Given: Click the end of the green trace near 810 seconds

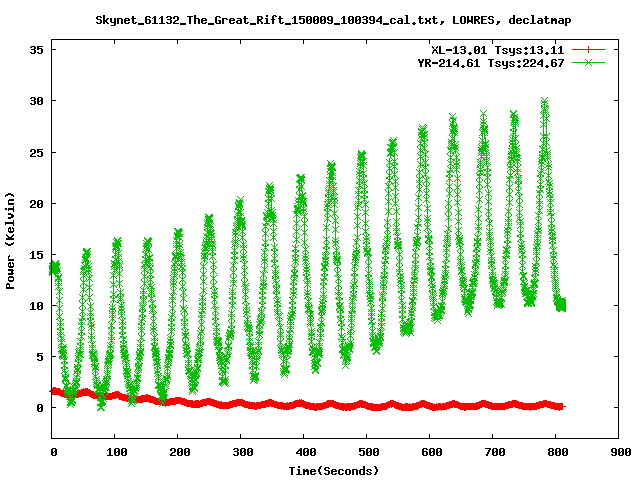Looking at the screenshot, I should 561,304.
